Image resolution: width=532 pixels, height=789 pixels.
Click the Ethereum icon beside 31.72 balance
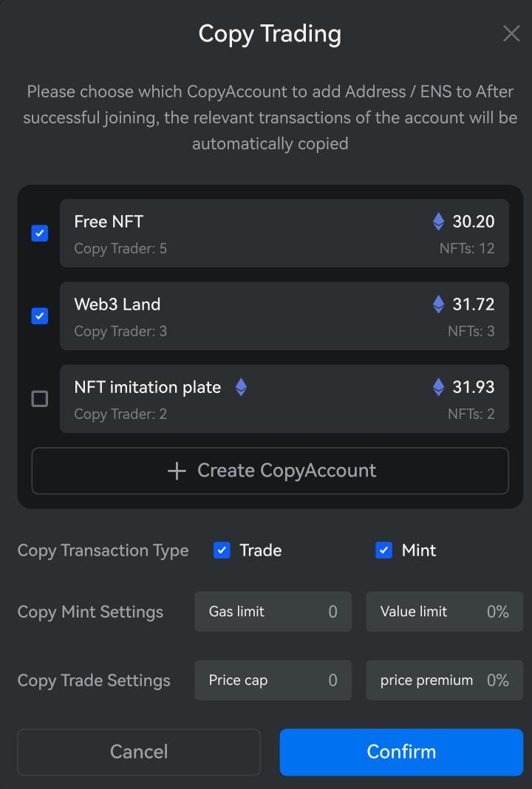tap(438, 304)
